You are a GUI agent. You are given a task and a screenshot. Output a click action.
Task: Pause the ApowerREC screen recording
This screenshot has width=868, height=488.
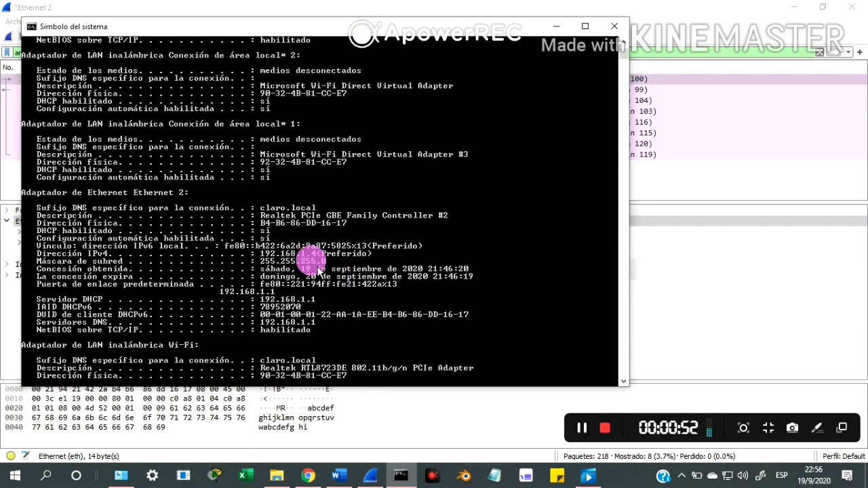[x=581, y=428]
